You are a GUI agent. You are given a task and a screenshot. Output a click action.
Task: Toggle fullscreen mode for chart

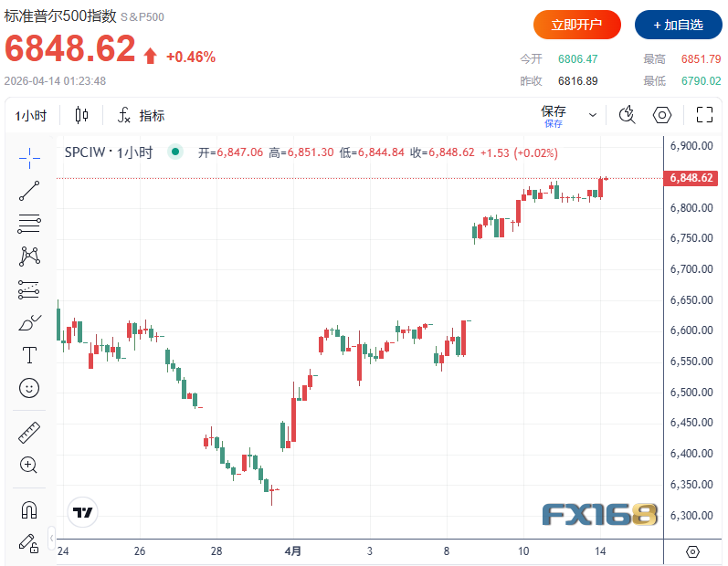[704, 115]
